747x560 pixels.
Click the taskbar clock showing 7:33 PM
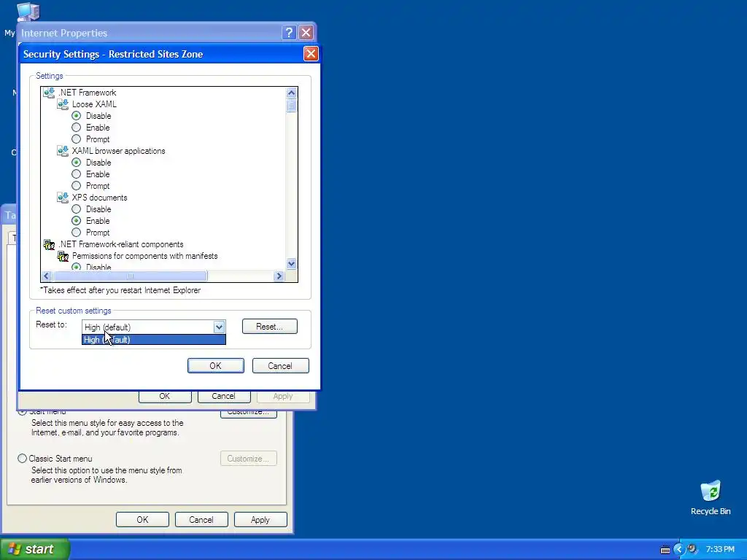click(x=720, y=550)
